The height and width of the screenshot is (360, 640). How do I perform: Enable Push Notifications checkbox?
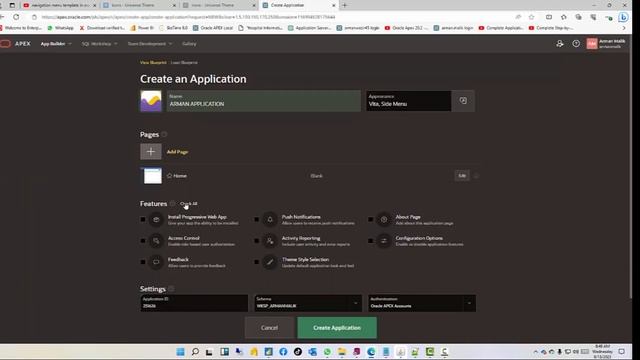(x=256, y=220)
